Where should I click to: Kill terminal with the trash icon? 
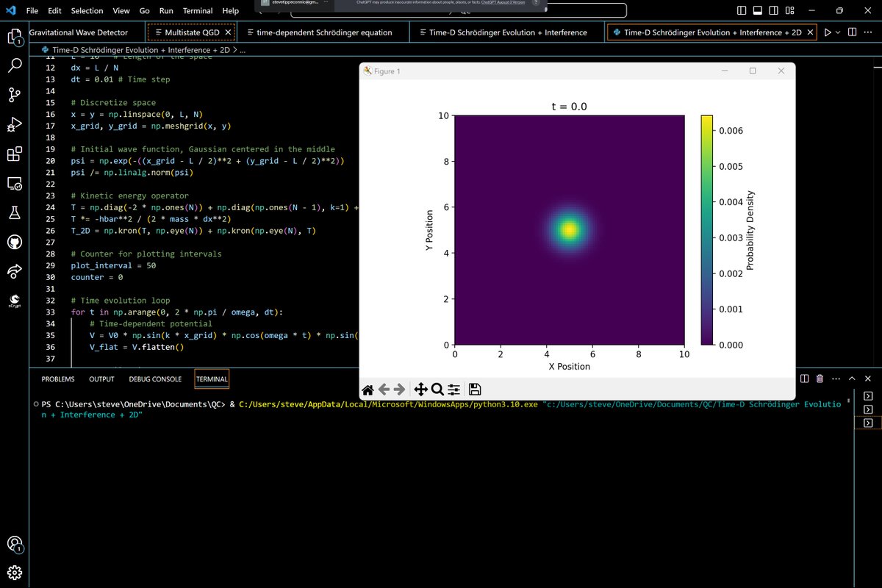point(820,379)
